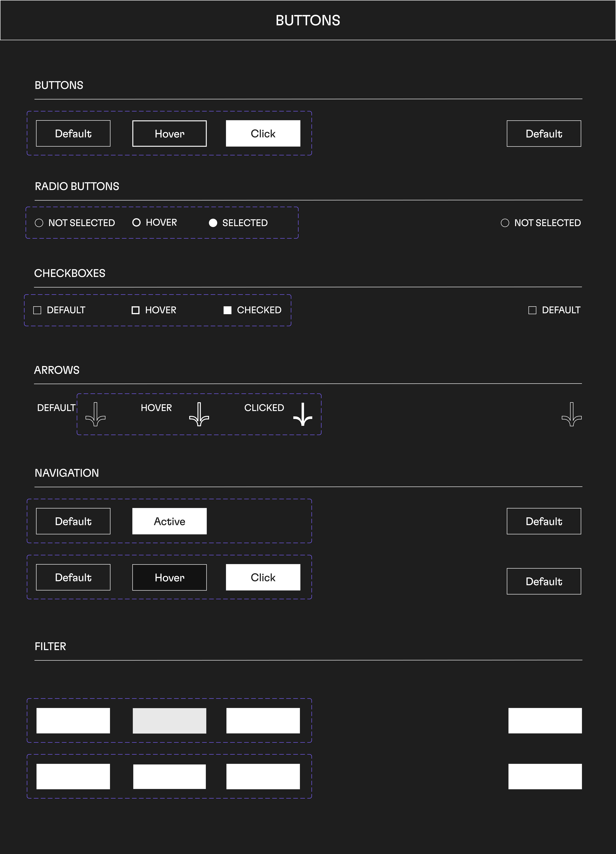Click the default outlined down arrow beside the DEFAULT label
Image resolution: width=616 pixels, height=854 pixels.
tap(96, 414)
